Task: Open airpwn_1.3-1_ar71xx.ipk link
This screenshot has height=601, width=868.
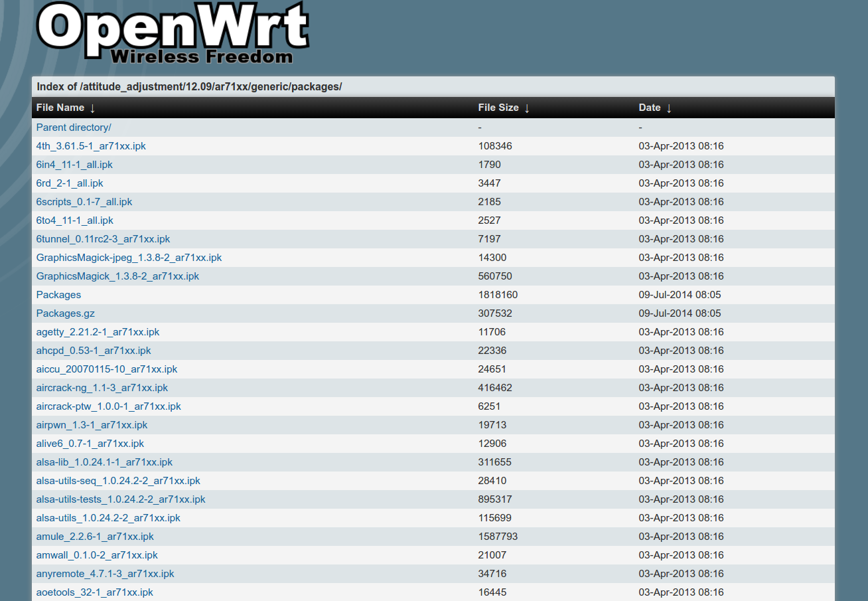Action: [92, 425]
